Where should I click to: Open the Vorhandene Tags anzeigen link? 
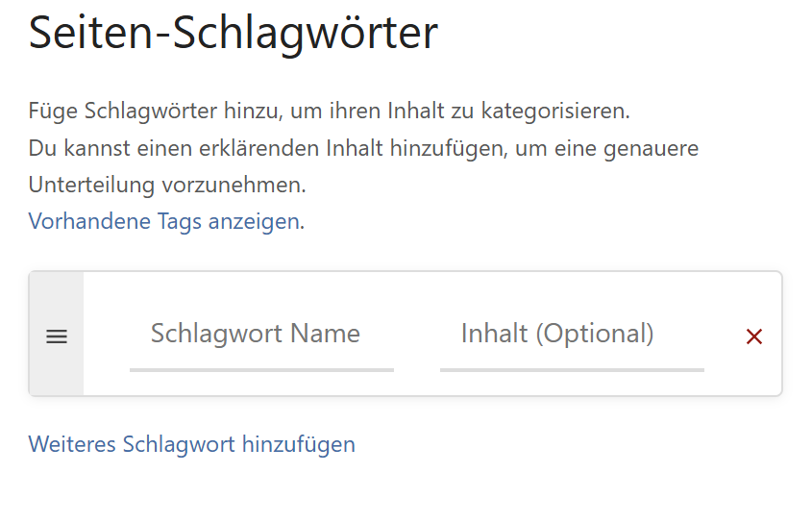click(x=164, y=221)
